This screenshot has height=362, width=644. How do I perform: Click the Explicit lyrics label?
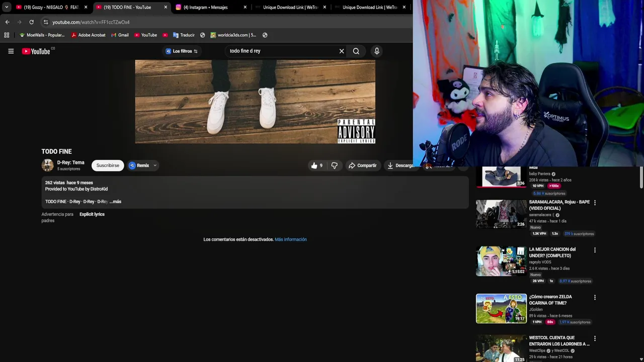coord(92,214)
